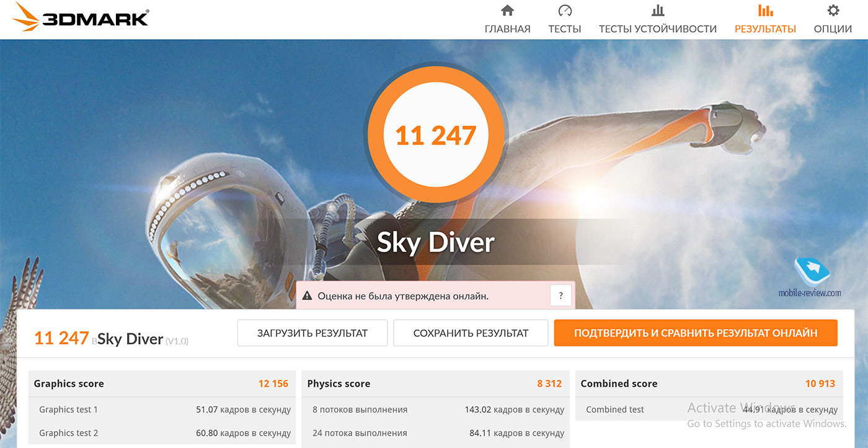Click the Sky Diver banner title

click(x=435, y=242)
